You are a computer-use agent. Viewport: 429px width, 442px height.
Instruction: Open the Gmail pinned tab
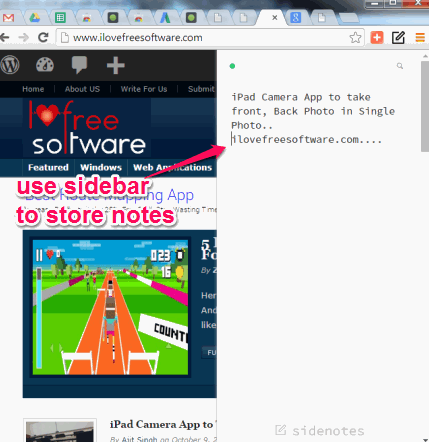pyautogui.click(x=8, y=18)
